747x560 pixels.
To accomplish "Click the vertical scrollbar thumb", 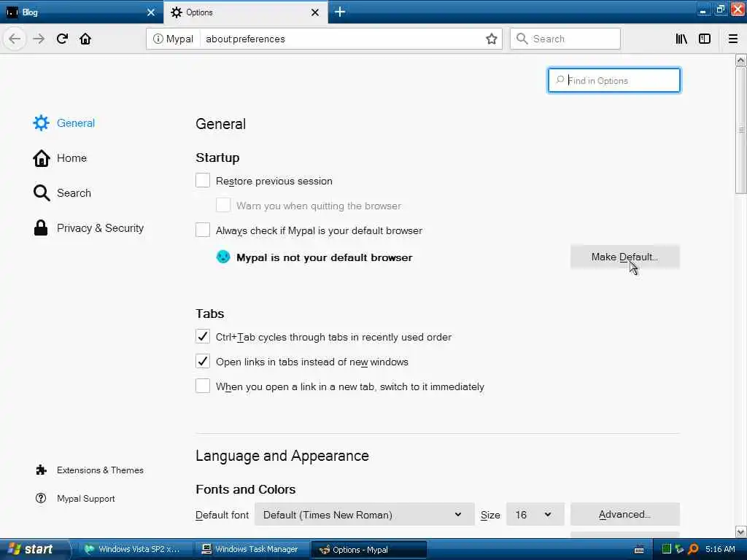I will click(740, 130).
